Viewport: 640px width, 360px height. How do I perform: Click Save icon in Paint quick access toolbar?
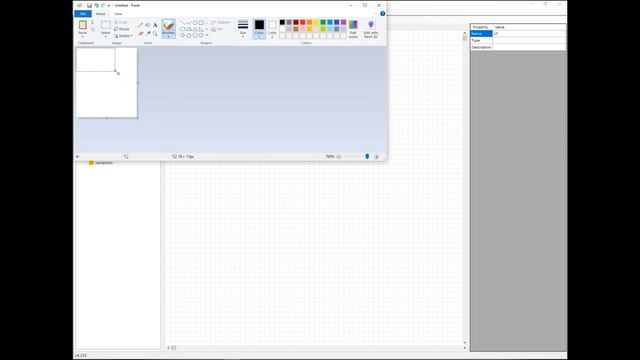pyautogui.click(x=89, y=5)
